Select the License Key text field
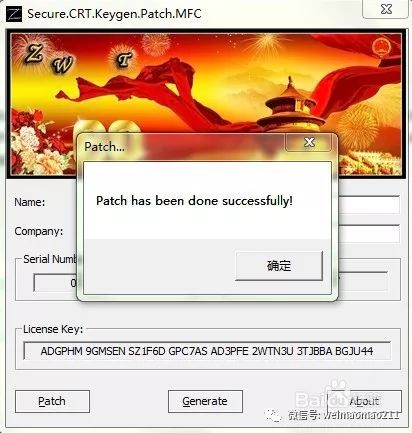412x433 pixels. pos(207,351)
